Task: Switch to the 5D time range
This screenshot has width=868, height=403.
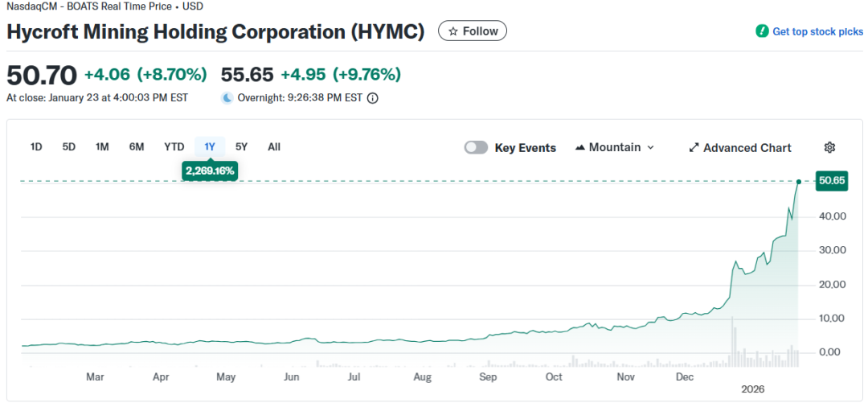Action: [69, 146]
